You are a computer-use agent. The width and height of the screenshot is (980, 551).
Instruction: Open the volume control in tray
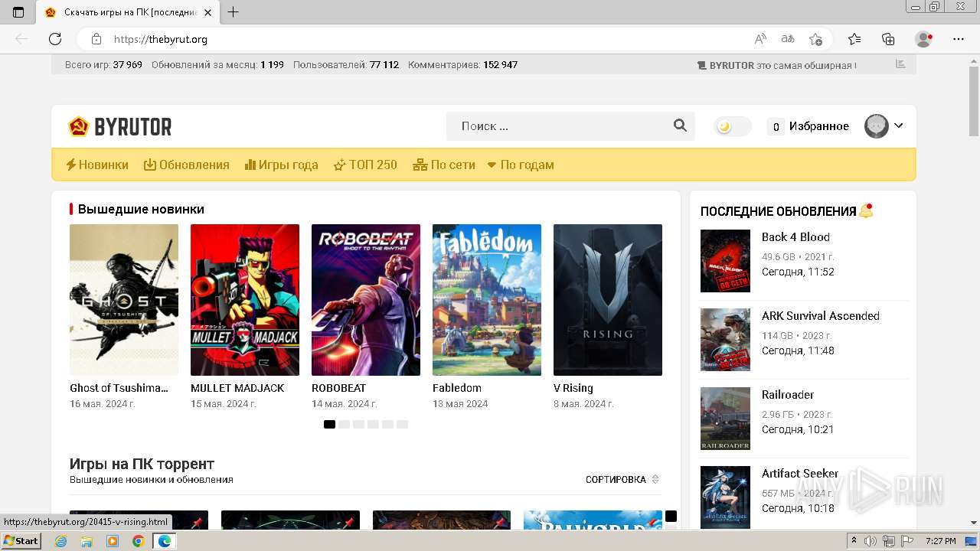click(871, 541)
